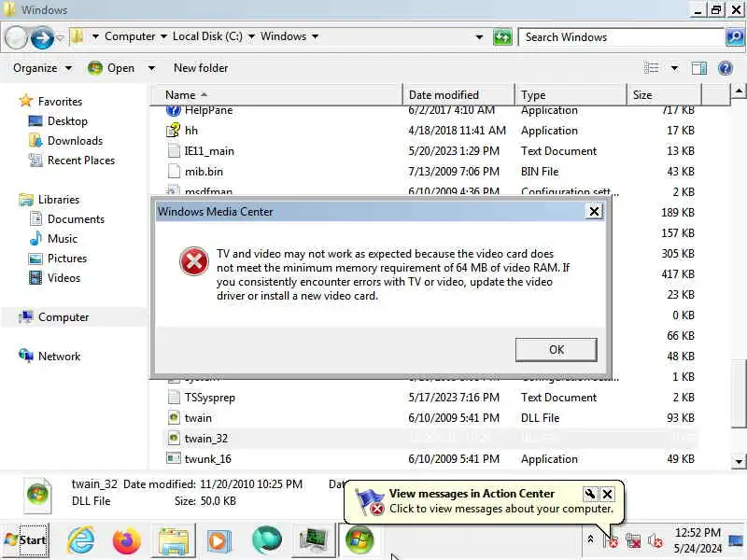Sort files by the Type column
This screenshot has width=747, height=560.
coord(571,95)
